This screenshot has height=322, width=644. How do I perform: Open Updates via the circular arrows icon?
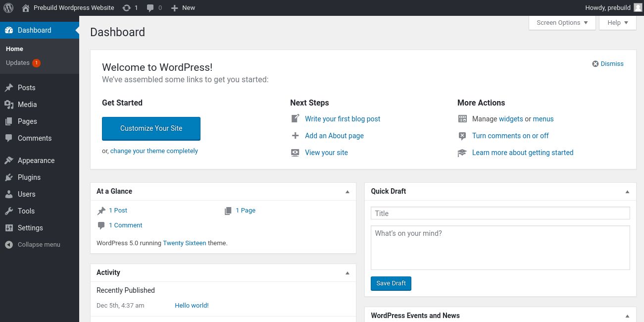(x=127, y=7)
